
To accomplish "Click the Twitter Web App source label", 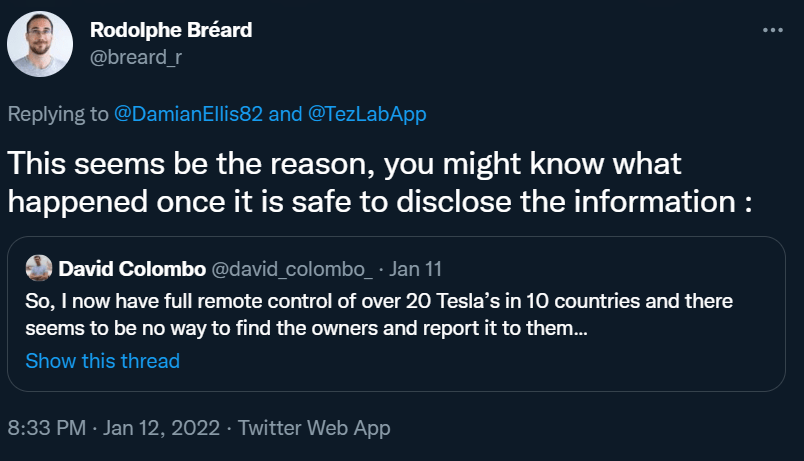I will (314, 428).
